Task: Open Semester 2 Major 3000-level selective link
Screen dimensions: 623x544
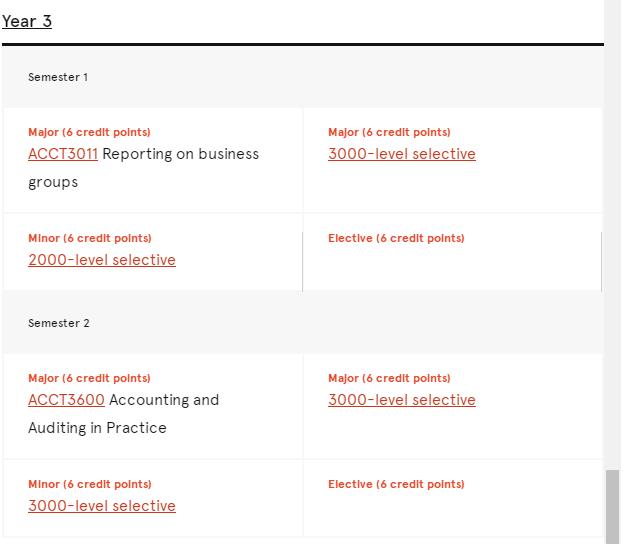Action: (402, 400)
